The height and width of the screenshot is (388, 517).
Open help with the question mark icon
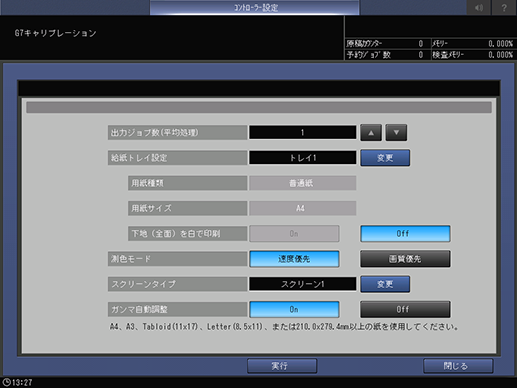(504, 7)
